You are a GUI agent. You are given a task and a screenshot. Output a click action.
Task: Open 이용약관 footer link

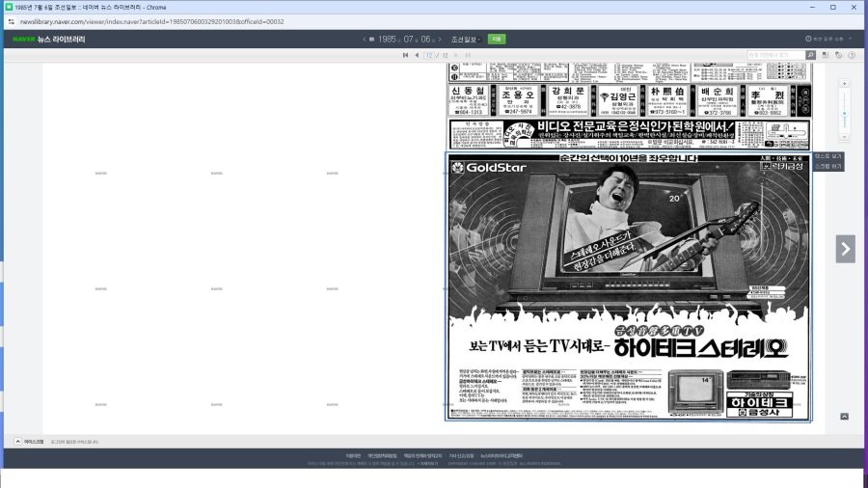pos(353,456)
